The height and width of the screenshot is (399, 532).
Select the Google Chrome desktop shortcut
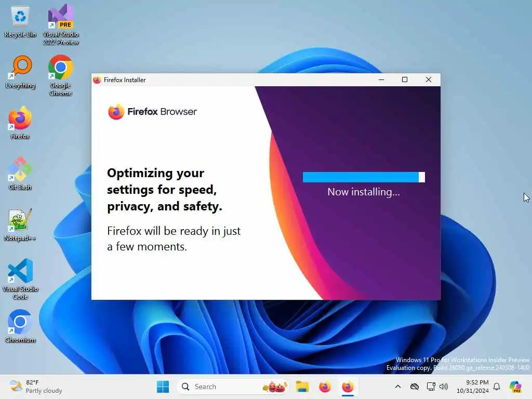[60, 75]
